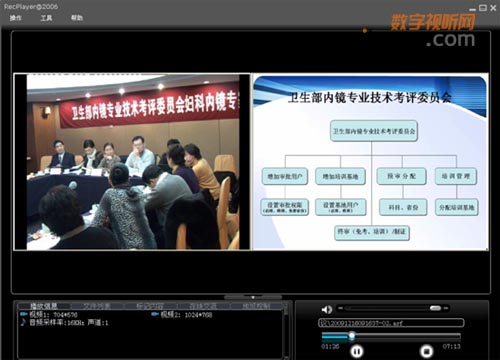Open the 帮助 menu
This screenshot has width=500, height=360.
click(x=77, y=18)
